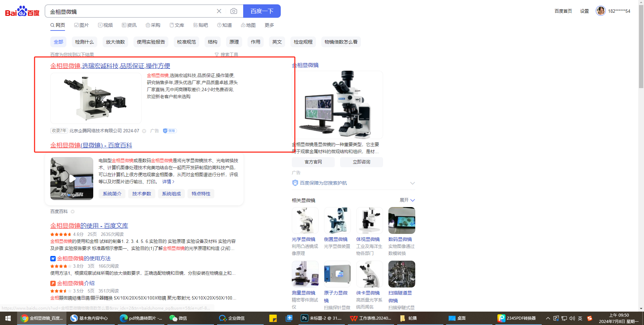Open the Edge taskbar item pdf免费转图片

pos(141,318)
